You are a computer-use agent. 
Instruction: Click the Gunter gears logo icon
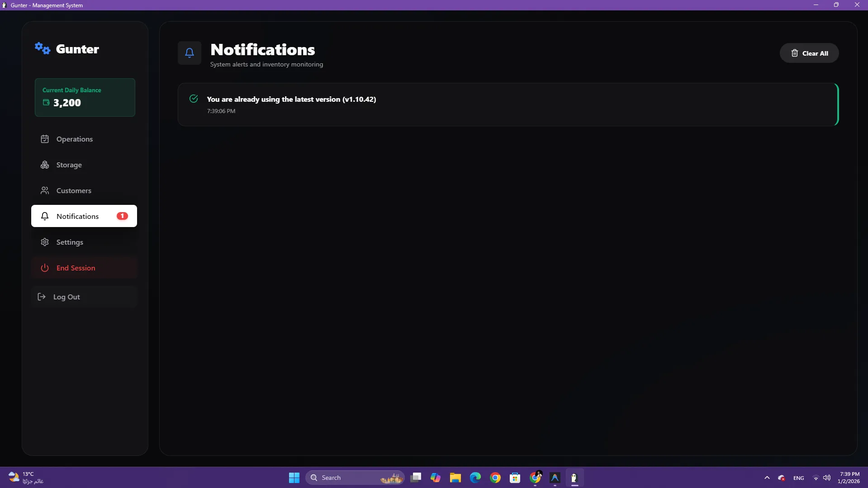[x=43, y=48]
